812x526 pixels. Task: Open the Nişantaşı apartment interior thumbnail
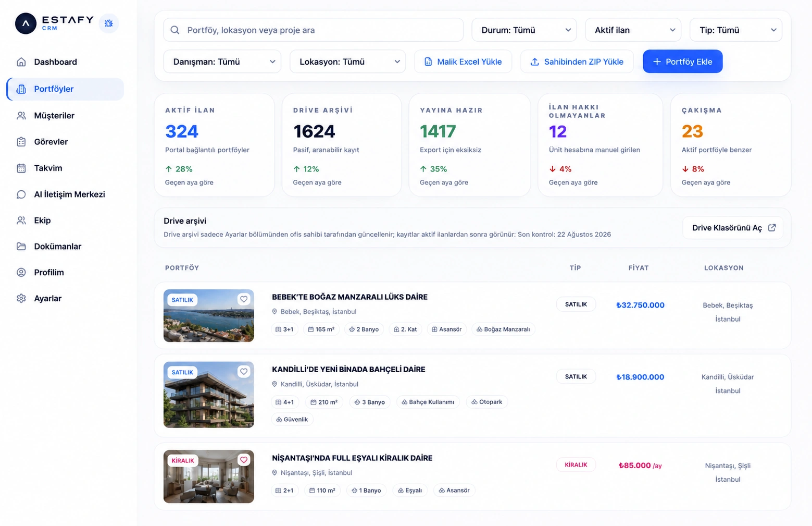coord(209,476)
